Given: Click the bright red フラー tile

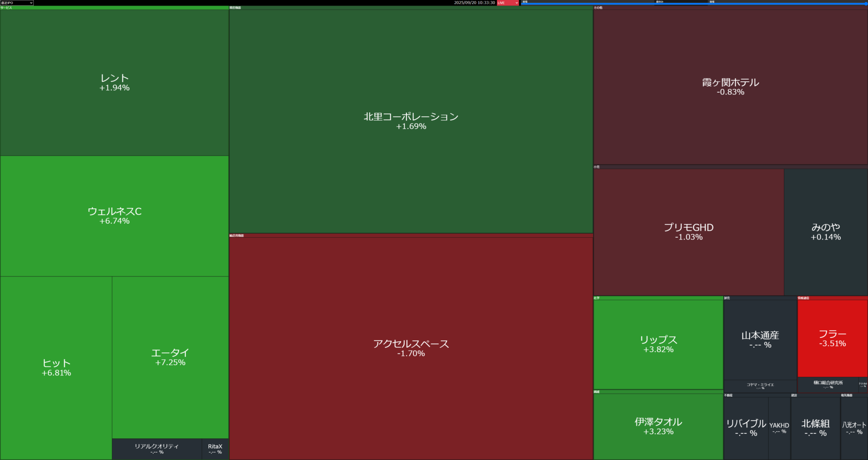Looking at the screenshot, I should [x=832, y=338].
